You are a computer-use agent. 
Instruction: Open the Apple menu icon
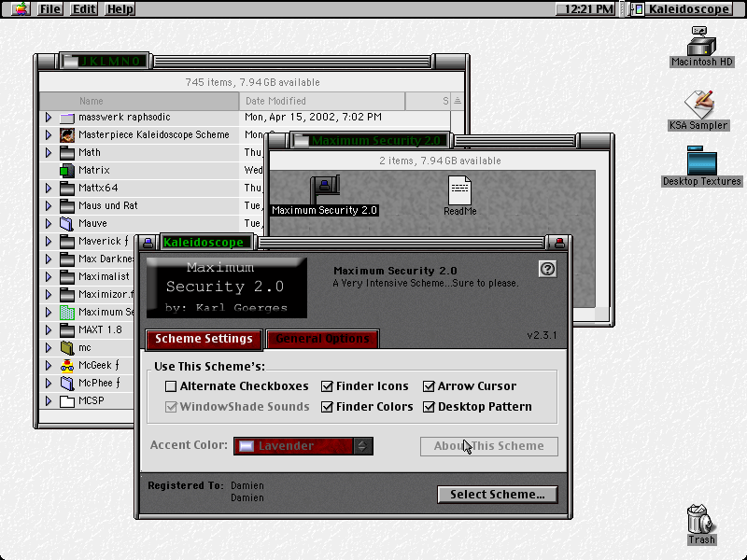(21, 8)
